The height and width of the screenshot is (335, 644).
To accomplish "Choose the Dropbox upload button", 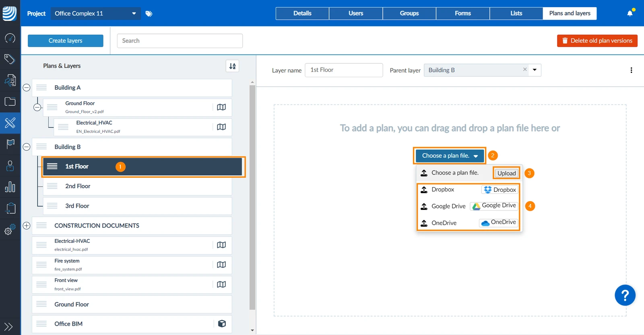I will [x=500, y=190].
